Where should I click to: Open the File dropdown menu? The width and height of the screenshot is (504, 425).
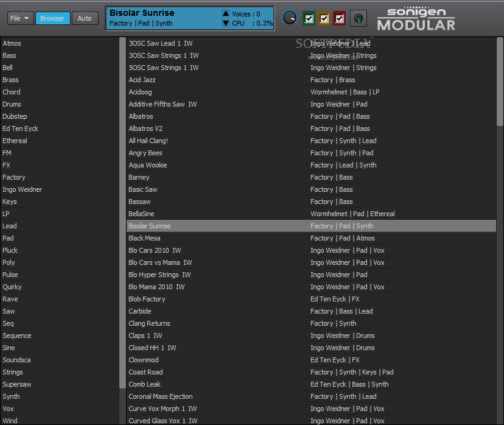point(20,18)
